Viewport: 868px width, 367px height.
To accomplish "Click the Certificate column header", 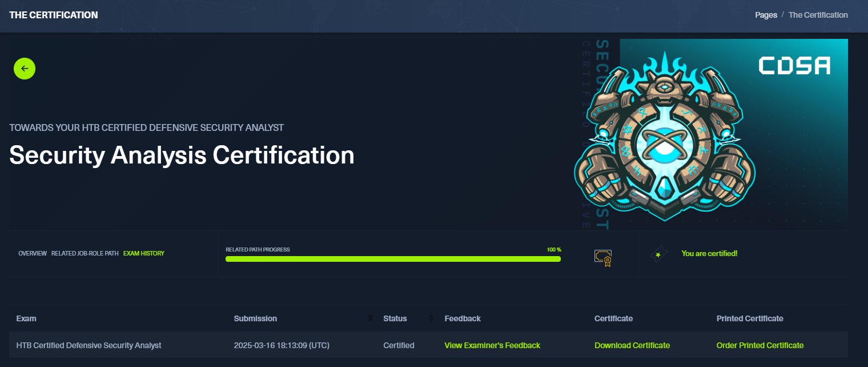I will (x=613, y=318).
